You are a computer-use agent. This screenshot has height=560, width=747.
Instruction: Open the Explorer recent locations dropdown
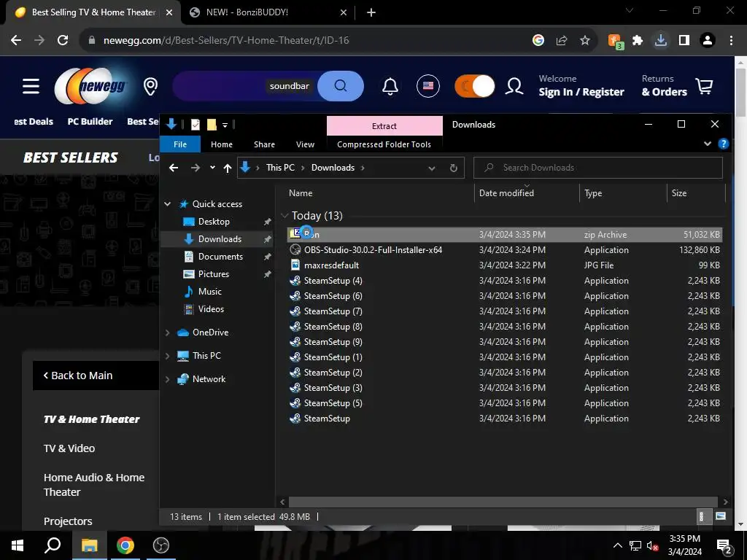coord(212,168)
